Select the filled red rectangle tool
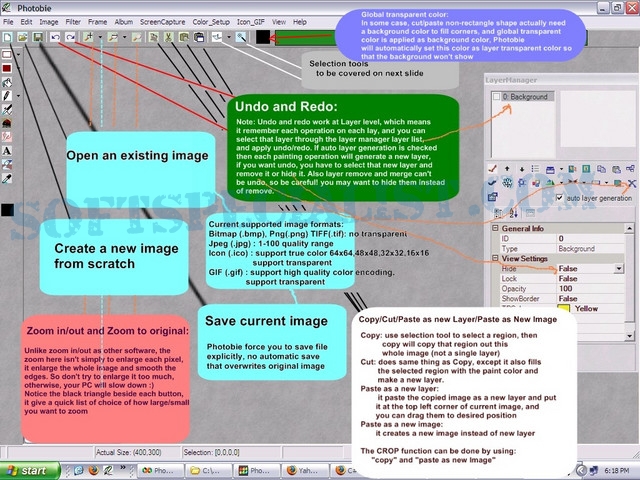This screenshot has height=480, width=640. click(x=7, y=68)
